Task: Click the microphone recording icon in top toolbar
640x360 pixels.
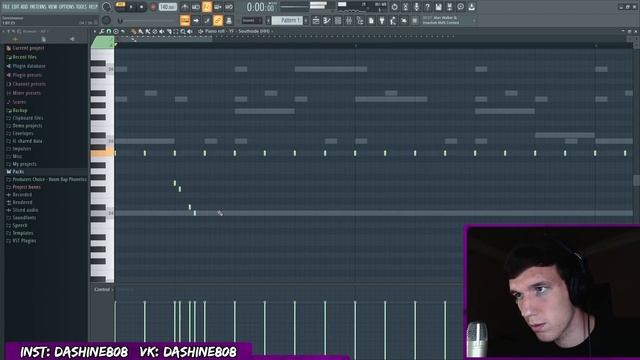Action: pyautogui.click(x=416, y=7)
